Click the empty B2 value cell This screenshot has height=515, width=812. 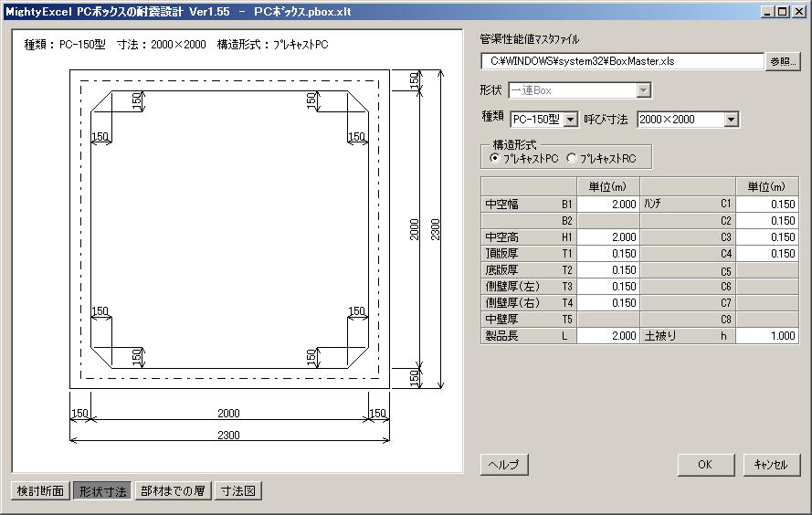click(x=608, y=221)
